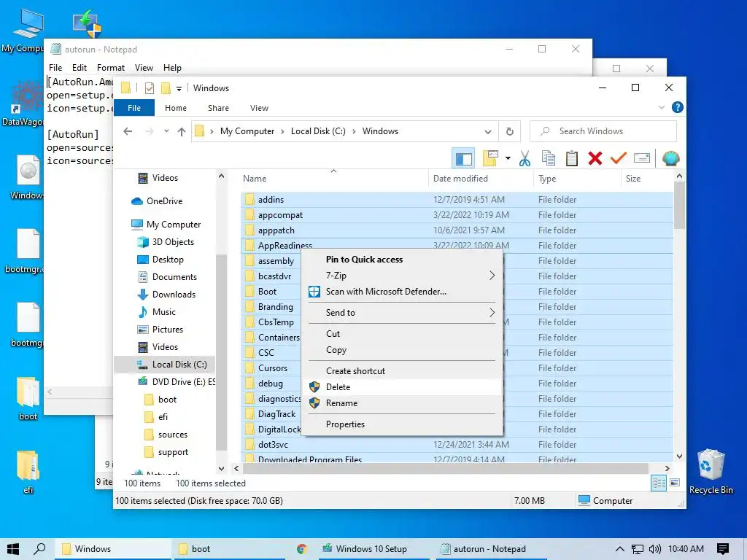
Task: Open the File ribbon tab
Action: tap(134, 108)
